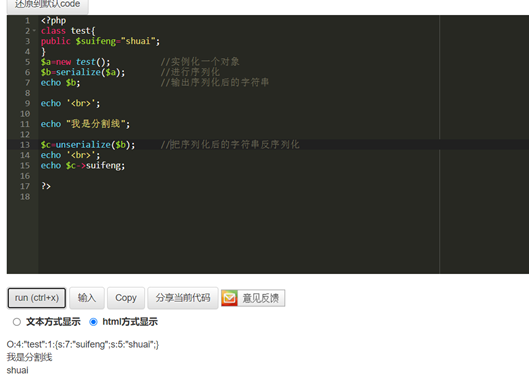Click the closing '?>' tag line
The image size is (529, 376).
pos(46,186)
